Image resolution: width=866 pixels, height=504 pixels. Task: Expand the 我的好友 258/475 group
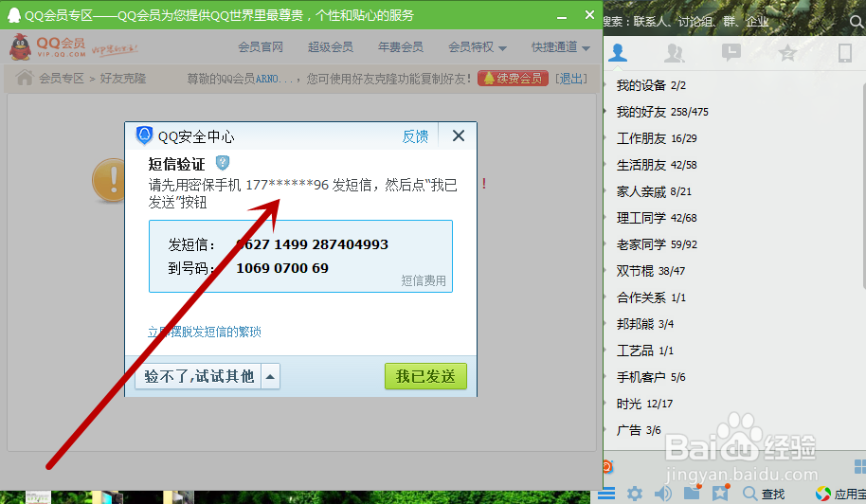pos(662,112)
